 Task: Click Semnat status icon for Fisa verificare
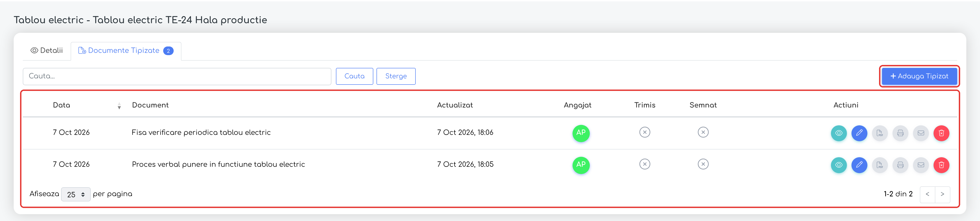[x=703, y=132]
